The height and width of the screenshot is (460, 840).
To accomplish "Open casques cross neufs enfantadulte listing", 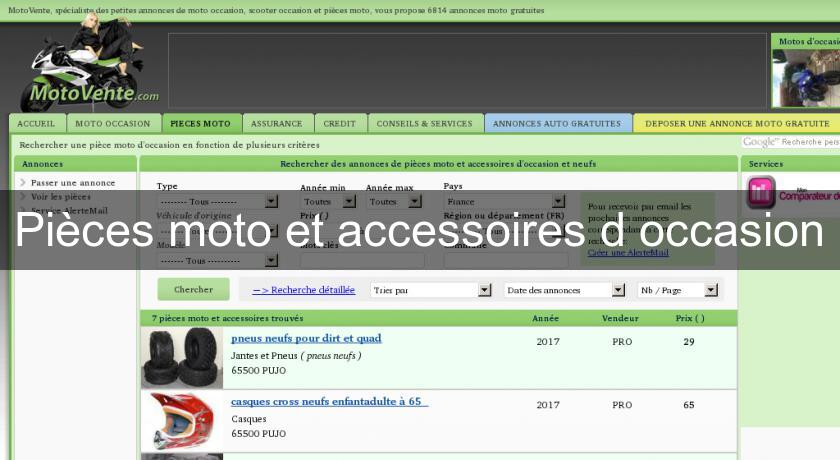I will coord(329,402).
